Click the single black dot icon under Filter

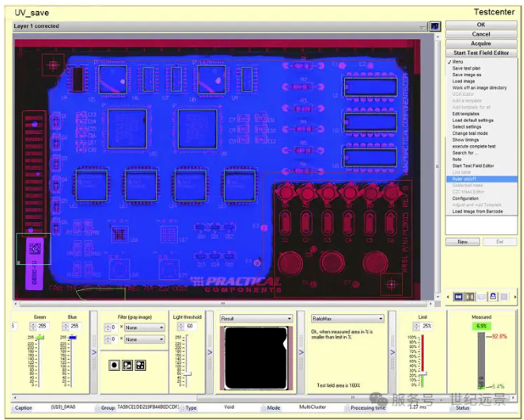tap(114, 364)
